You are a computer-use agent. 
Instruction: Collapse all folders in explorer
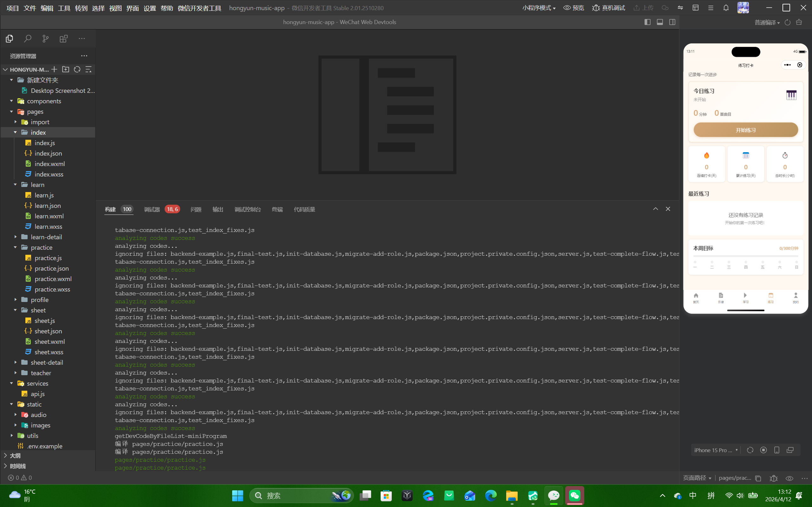click(x=88, y=69)
